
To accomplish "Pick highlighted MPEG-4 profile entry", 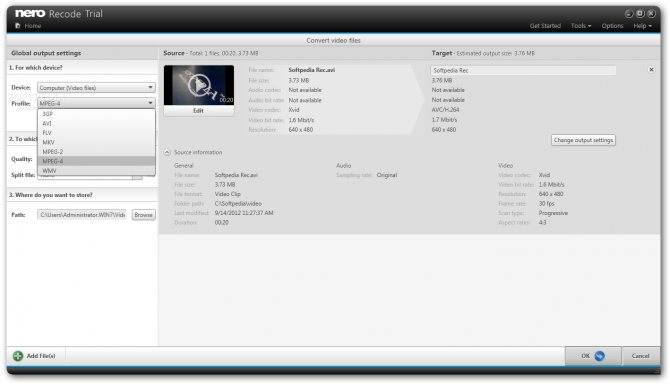I will click(x=96, y=161).
